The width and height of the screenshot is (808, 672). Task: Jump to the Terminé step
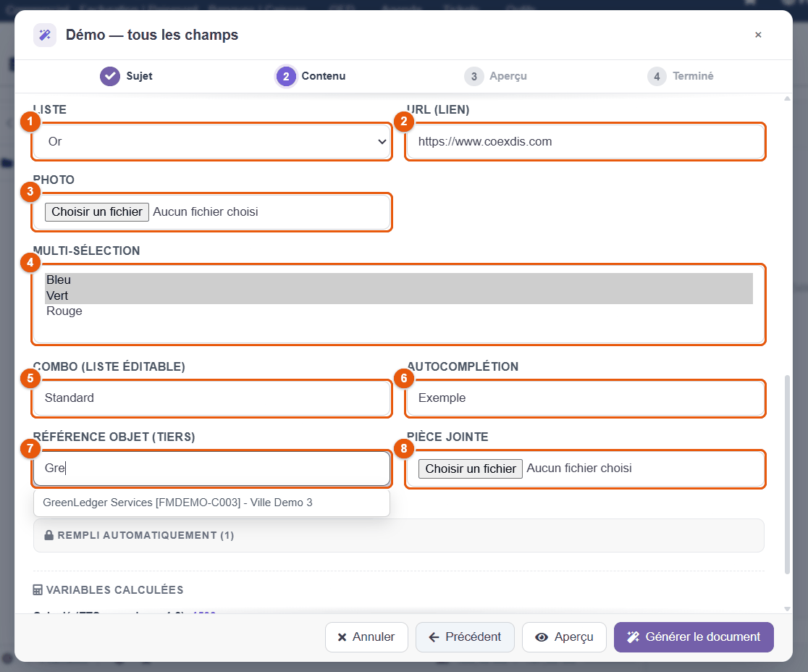point(681,76)
